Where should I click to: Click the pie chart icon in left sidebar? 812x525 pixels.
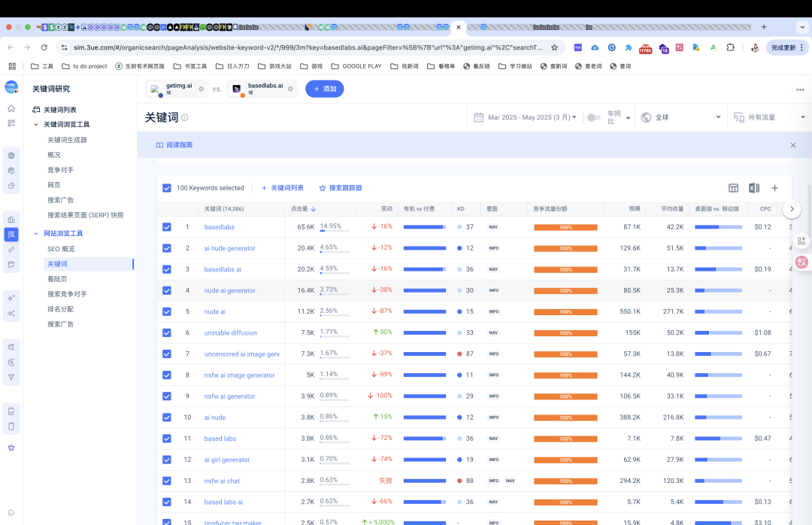[11, 186]
